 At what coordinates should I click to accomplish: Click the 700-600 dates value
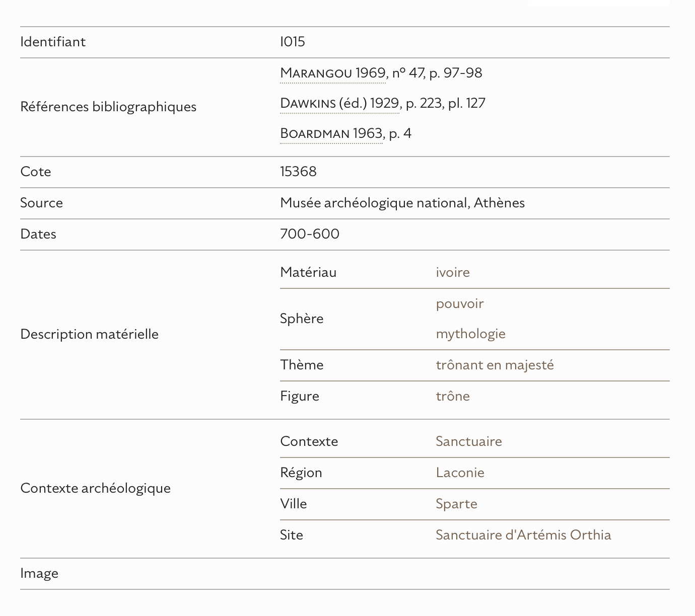tap(310, 234)
